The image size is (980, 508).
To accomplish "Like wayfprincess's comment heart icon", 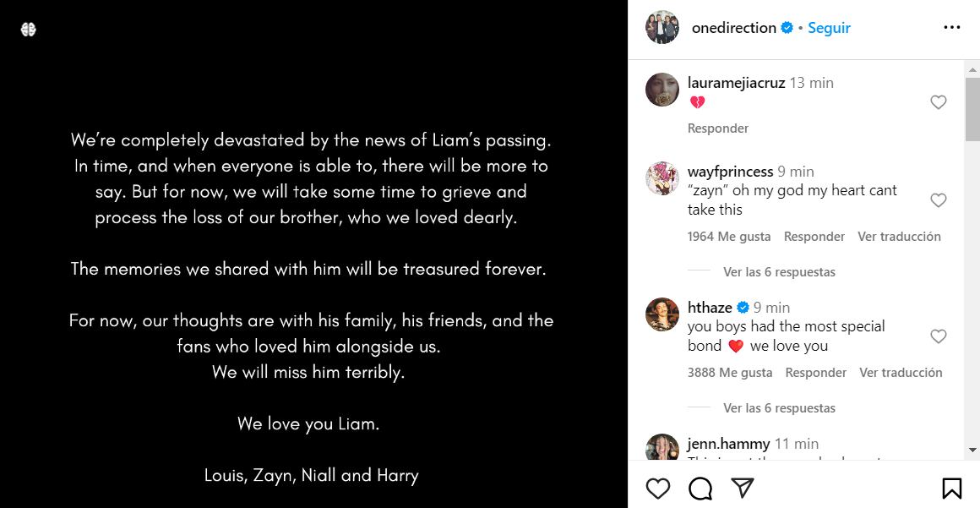I will [938, 200].
